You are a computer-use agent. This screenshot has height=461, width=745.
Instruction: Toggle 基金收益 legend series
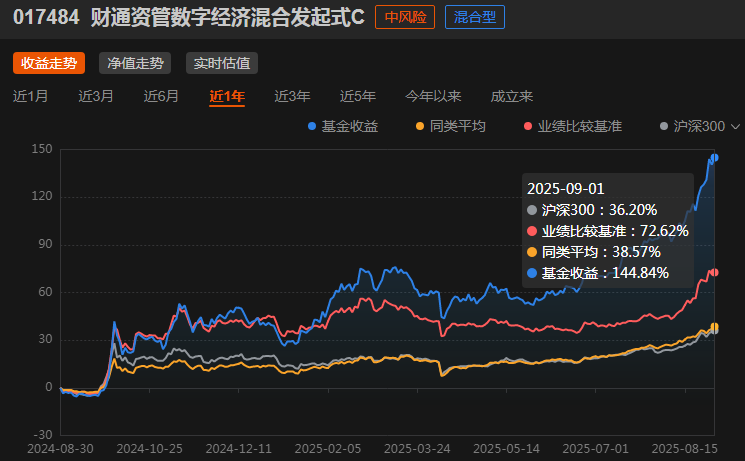click(343, 126)
